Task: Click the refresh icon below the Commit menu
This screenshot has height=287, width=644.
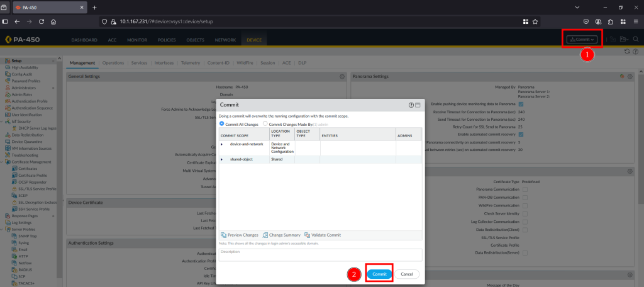Action: point(627,52)
